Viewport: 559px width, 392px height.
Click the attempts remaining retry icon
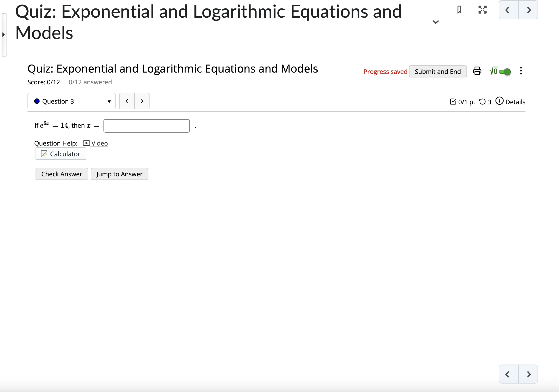coord(483,101)
